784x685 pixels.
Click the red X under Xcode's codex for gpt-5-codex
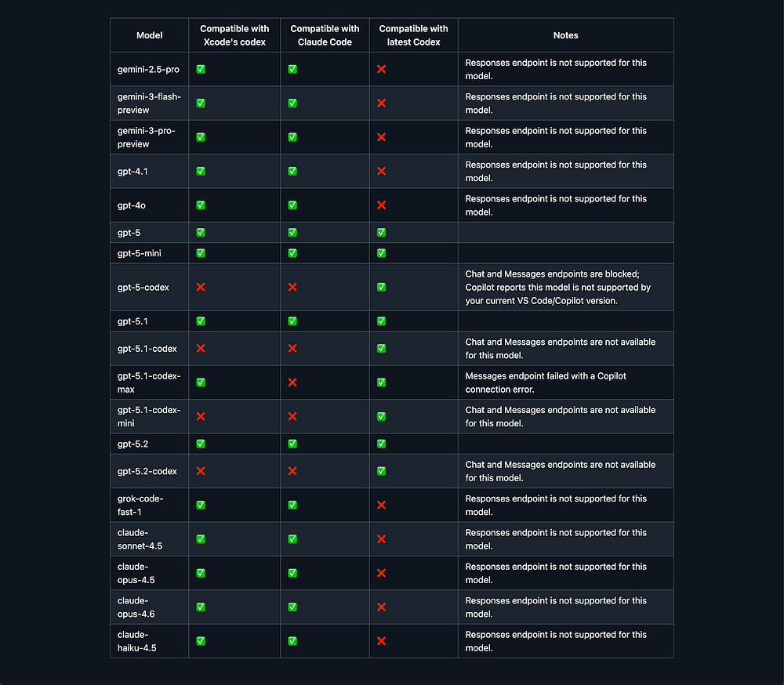click(x=201, y=287)
